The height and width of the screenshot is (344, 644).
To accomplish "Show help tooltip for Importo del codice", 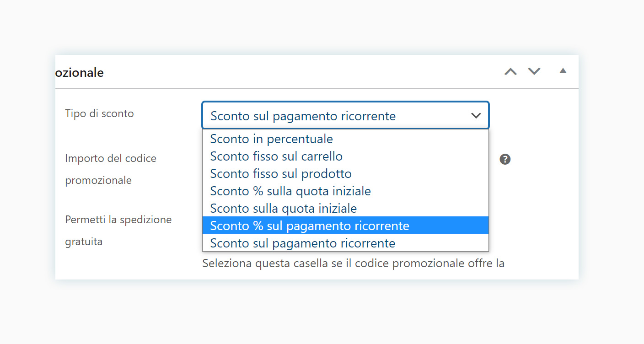I will point(505,159).
